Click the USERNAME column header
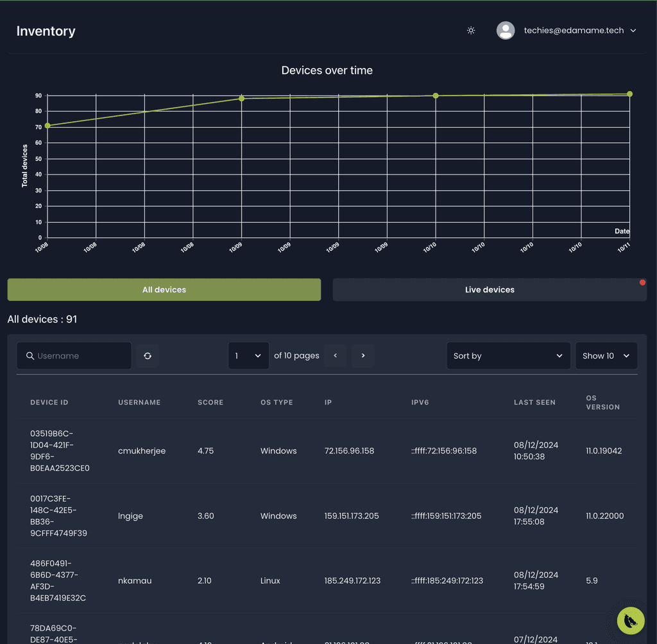Screen dimensions: 657x644 (x=139, y=402)
